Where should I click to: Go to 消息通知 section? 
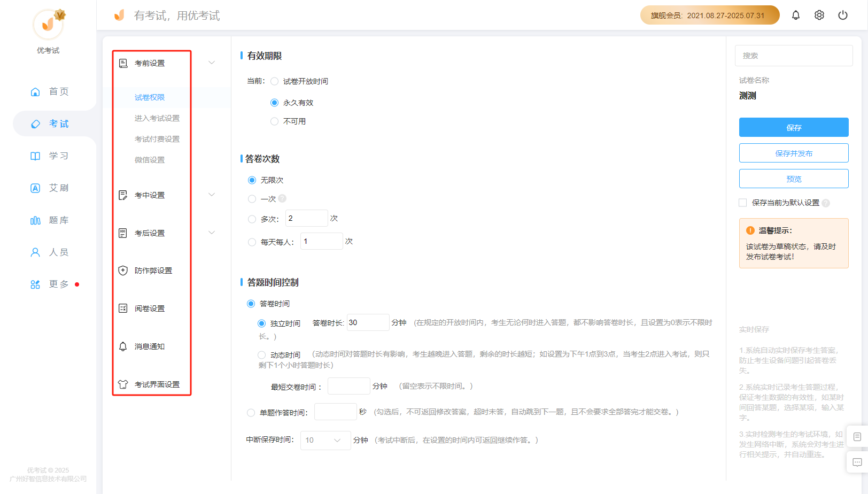point(150,346)
